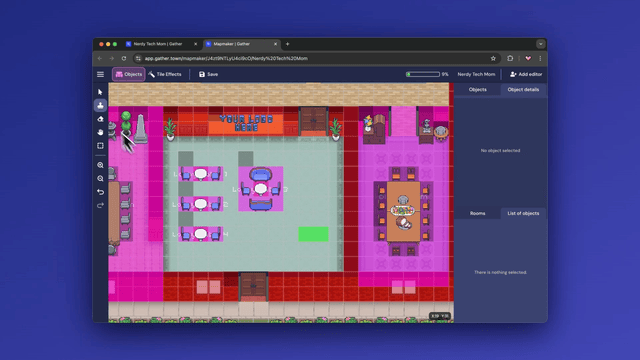This screenshot has height=360, width=640.
Task: Select the blue sofa seating group
Action: click(x=261, y=189)
